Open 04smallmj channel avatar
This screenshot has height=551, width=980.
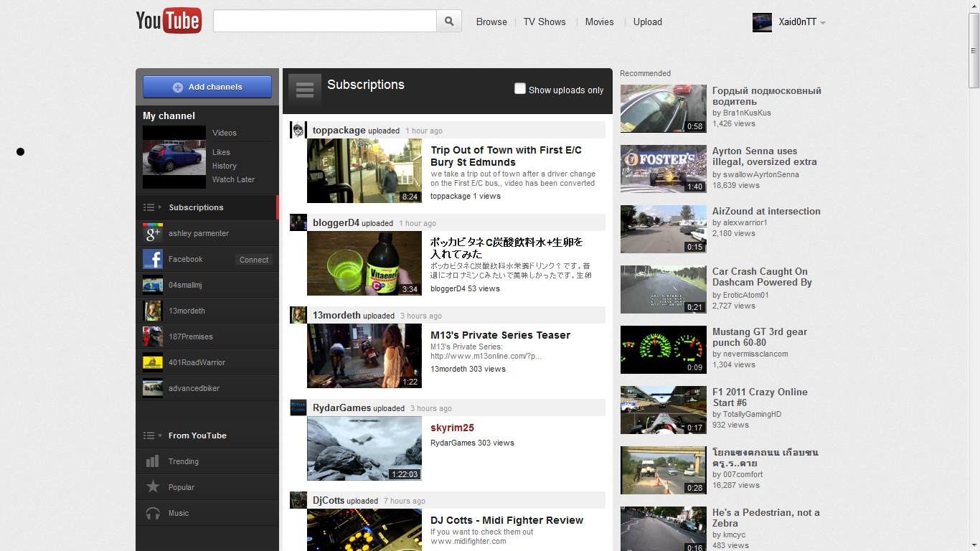pyautogui.click(x=153, y=285)
